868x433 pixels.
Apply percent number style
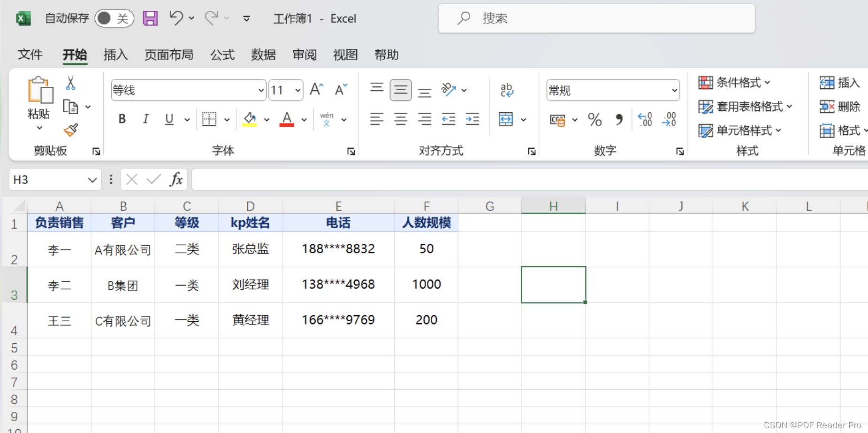(594, 120)
